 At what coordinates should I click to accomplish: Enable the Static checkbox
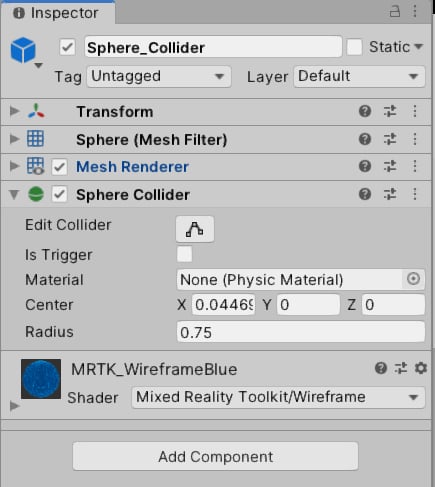(x=354, y=47)
